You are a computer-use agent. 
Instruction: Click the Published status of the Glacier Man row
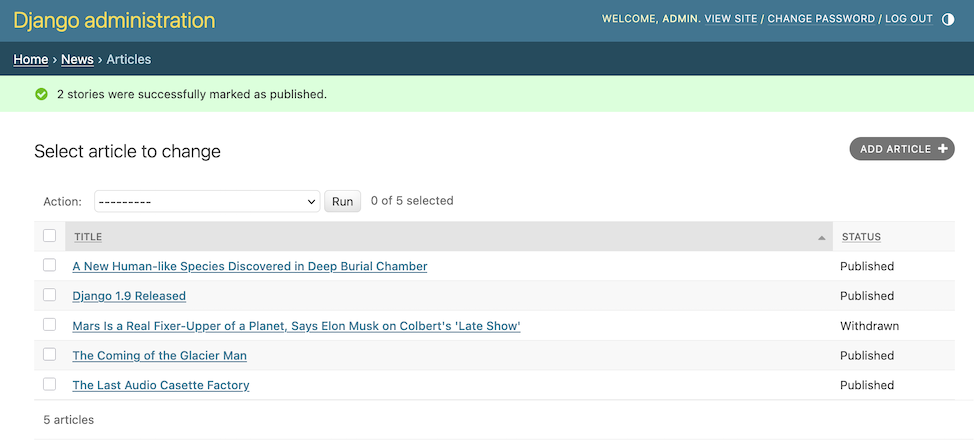click(867, 355)
